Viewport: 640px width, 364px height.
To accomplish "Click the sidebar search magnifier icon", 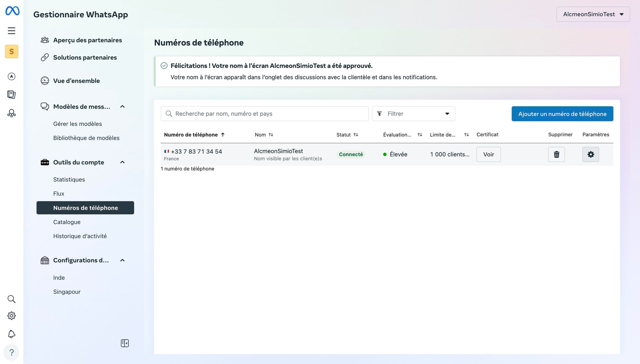I will (12, 299).
